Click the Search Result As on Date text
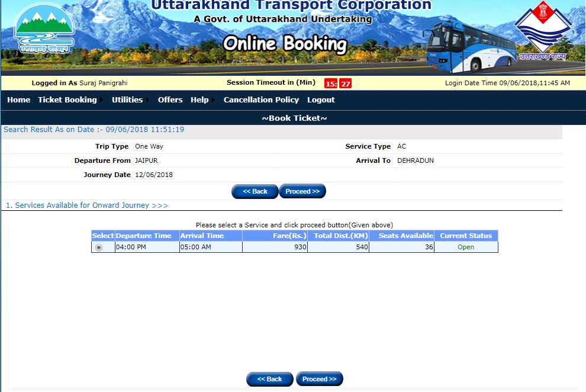 (x=94, y=129)
